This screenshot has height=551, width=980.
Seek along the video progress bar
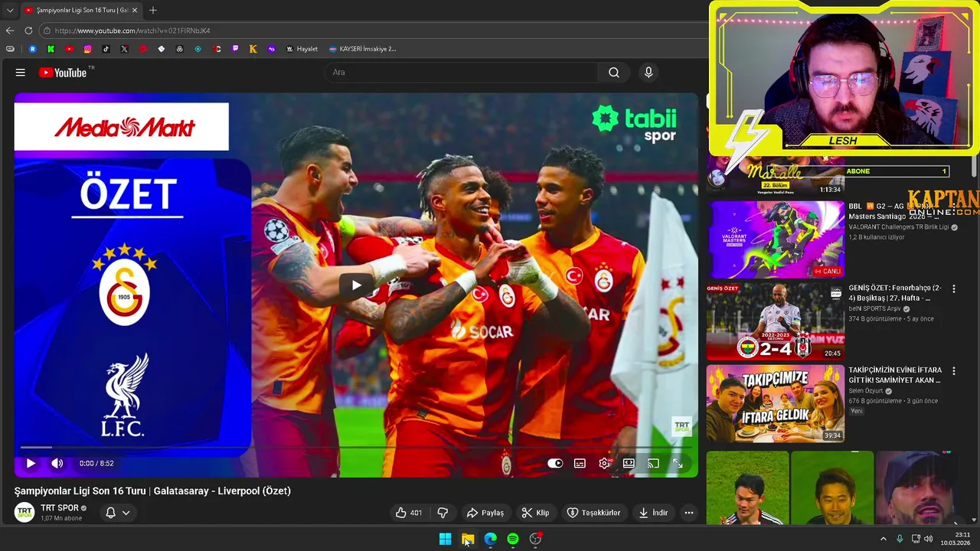[x=356, y=447]
